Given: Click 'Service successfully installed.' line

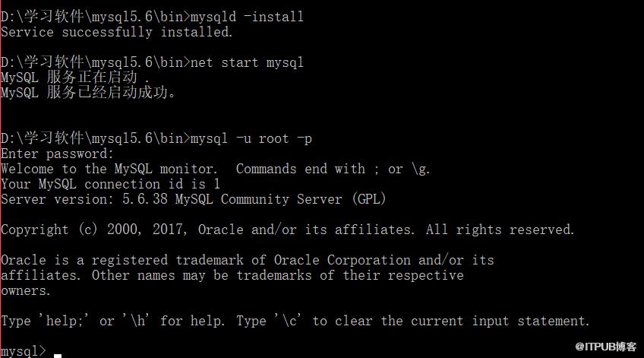Looking at the screenshot, I should coord(117,32).
